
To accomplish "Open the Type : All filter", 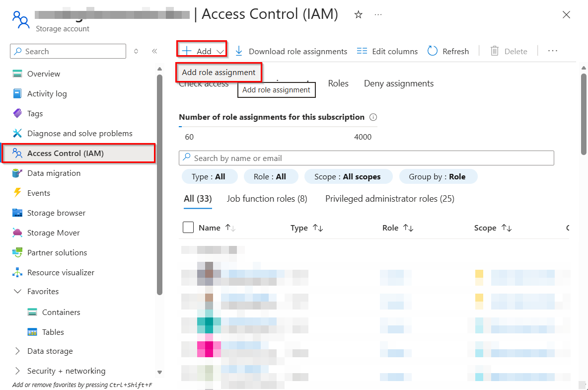I will [x=210, y=177].
